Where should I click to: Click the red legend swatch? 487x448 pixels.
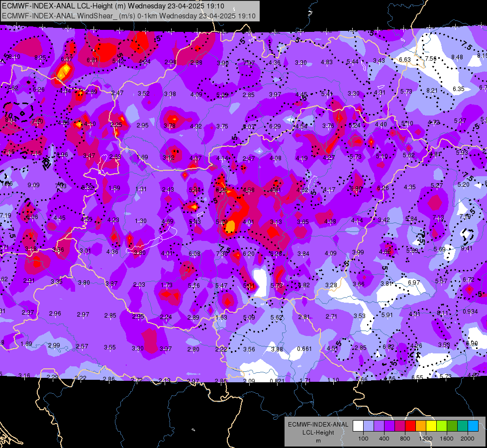[410, 426]
